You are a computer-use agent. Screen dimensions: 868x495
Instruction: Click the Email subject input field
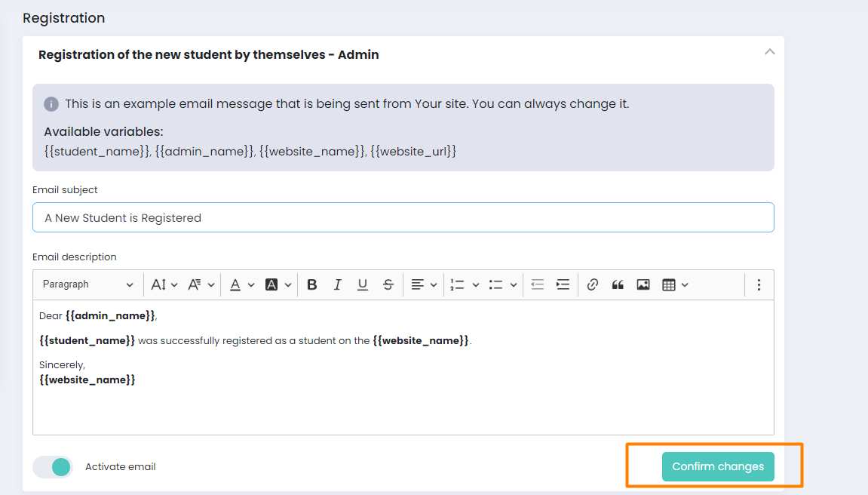tap(403, 217)
